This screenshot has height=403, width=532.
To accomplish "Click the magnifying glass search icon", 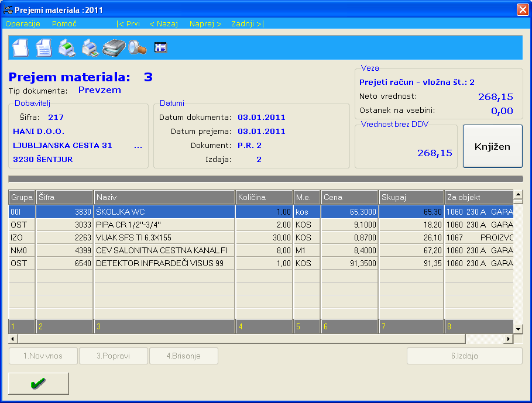I will (137, 47).
